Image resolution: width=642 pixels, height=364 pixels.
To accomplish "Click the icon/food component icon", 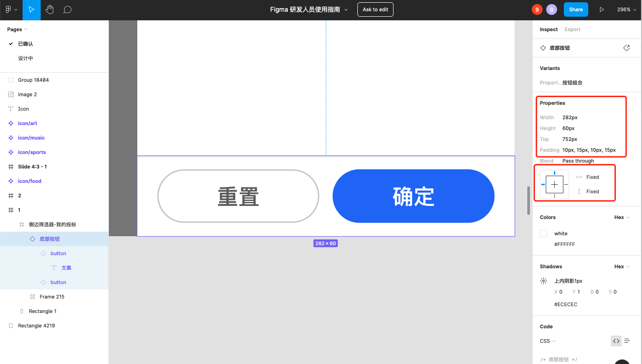I will tap(11, 181).
